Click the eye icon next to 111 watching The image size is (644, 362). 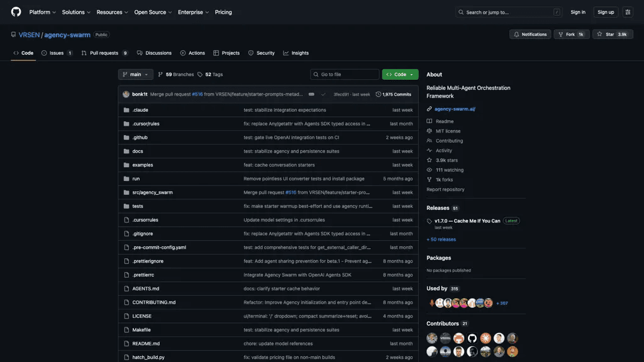point(429,170)
